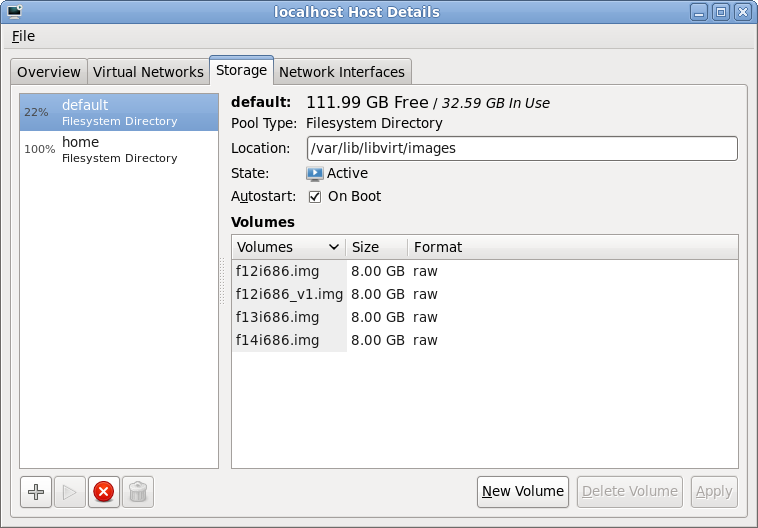Switch to the Network Interfaces tab
Image resolution: width=758 pixels, height=528 pixels.
pos(342,72)
